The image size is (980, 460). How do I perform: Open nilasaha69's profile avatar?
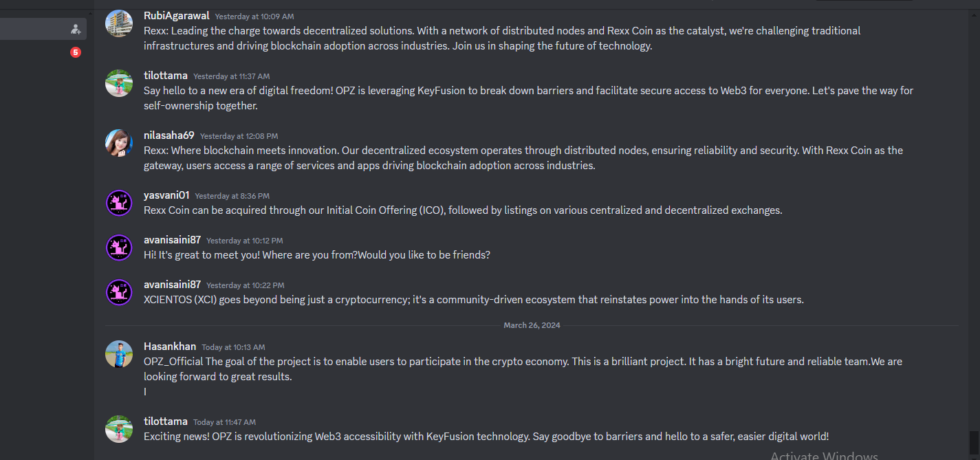tap(119, 143)
